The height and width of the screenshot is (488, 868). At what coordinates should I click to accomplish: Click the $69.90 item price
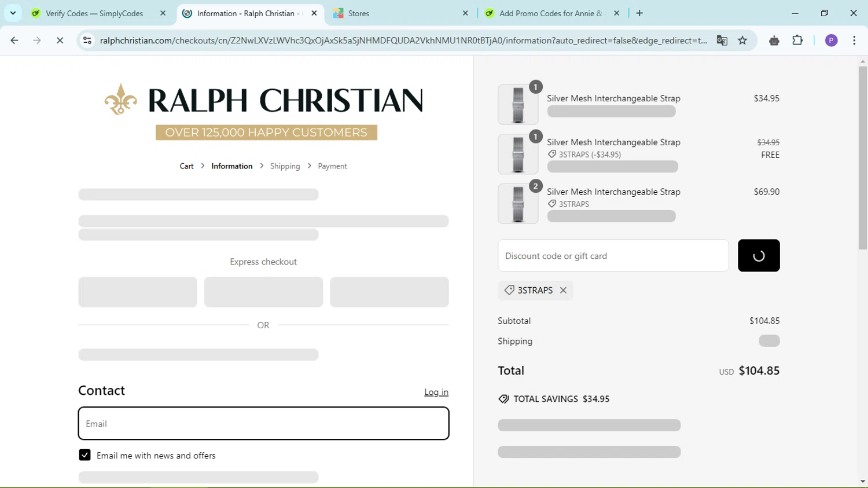767,192
